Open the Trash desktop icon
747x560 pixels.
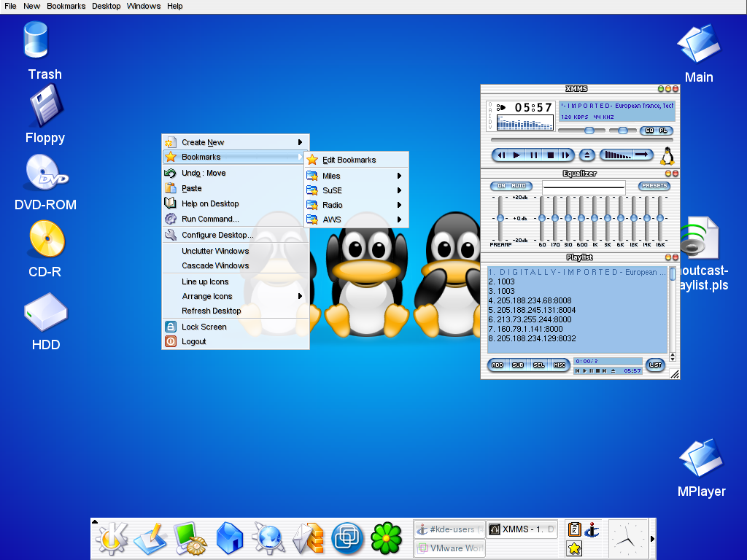pos(36,41)
